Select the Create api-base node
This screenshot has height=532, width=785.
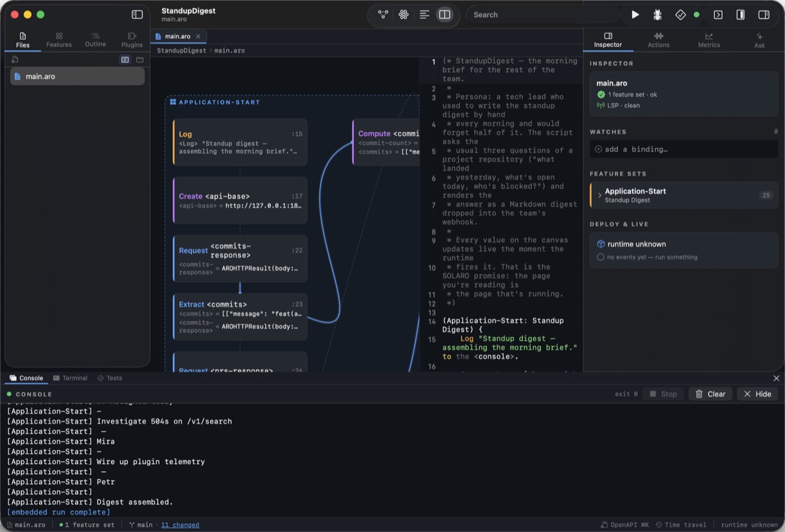click(240, 200)
